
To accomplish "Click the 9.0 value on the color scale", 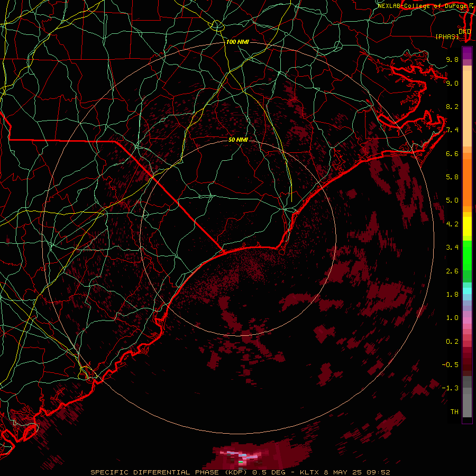I will click(452, 83).
